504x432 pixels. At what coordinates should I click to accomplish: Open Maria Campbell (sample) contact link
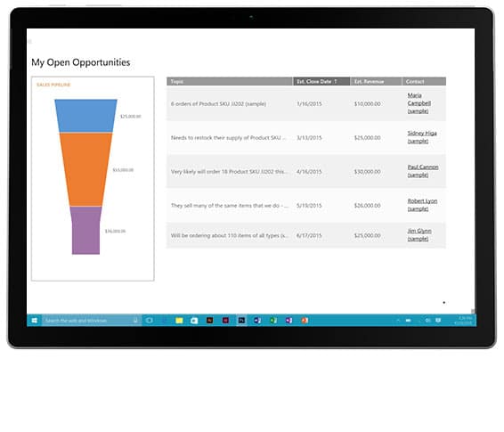pyautogui.click(x=419, y=103)
